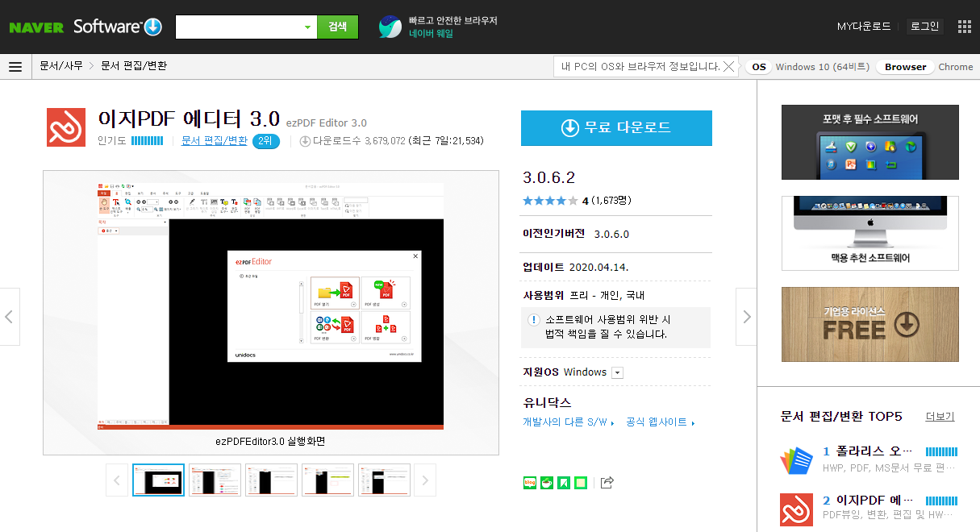980x532 pixels.
Task: Click Polaris Office popularity bar
Action: tap(941, 451)
